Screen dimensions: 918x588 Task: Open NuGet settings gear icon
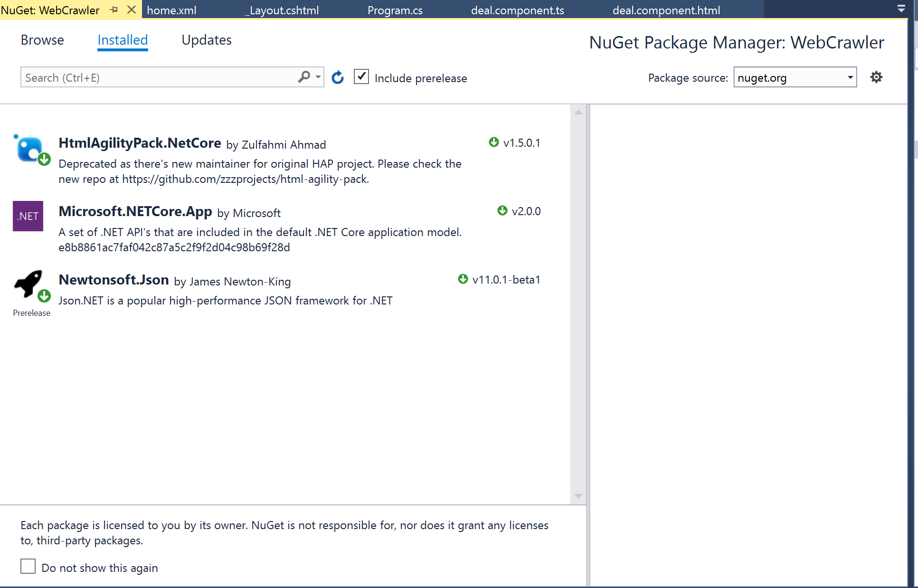pyautogui.click(x=876, y=77)
